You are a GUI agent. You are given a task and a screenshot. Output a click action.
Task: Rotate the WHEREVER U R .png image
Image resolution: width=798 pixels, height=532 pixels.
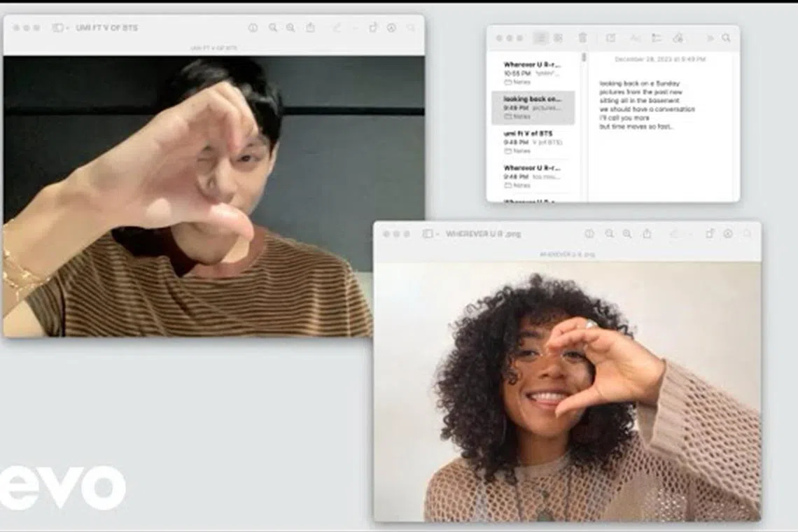709,234
